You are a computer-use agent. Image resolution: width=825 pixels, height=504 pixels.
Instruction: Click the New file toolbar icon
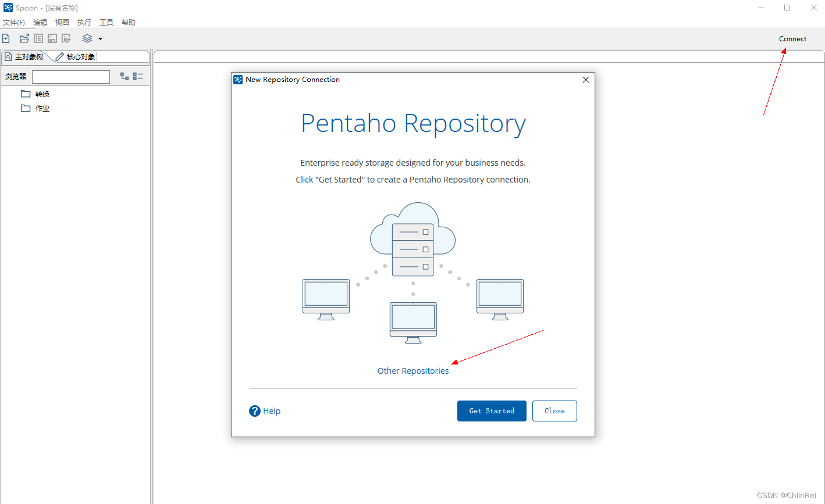pos(6,38)
